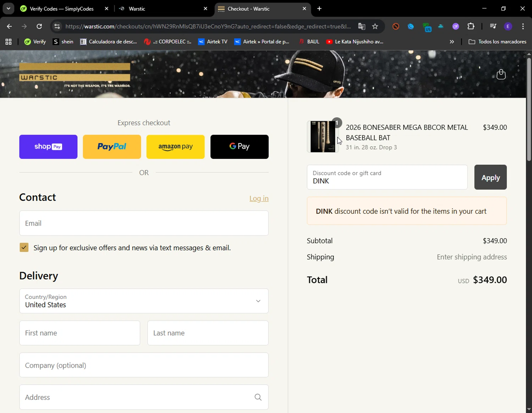Open the purple round extension icon
Viewport: 532px width, 413px height.
456,26
